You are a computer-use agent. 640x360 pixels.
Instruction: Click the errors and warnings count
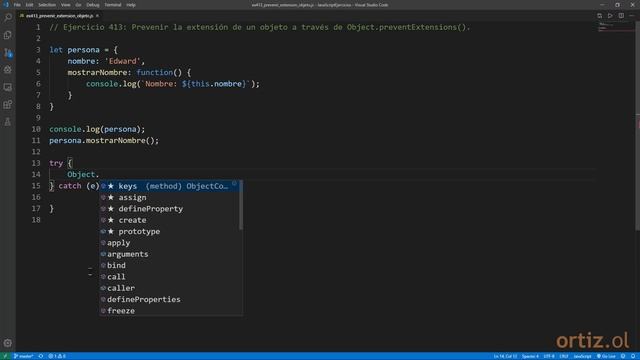click(57, 356)
